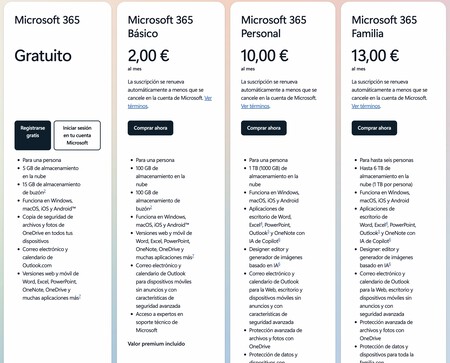The height and width of the screenshot is (363, 450).
Task: Click the Microsoft 365 Básico plan title
Action: [x=160, y=27]
